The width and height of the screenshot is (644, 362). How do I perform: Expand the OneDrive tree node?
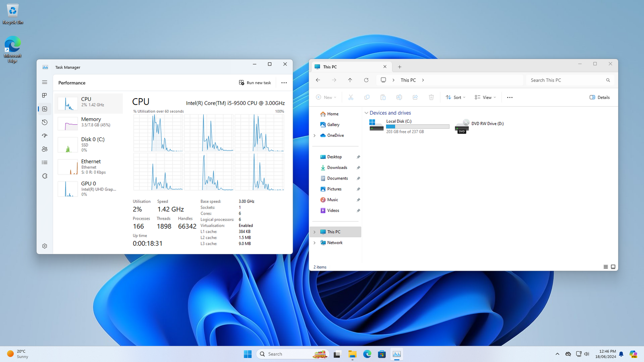(x=315, y=136)
